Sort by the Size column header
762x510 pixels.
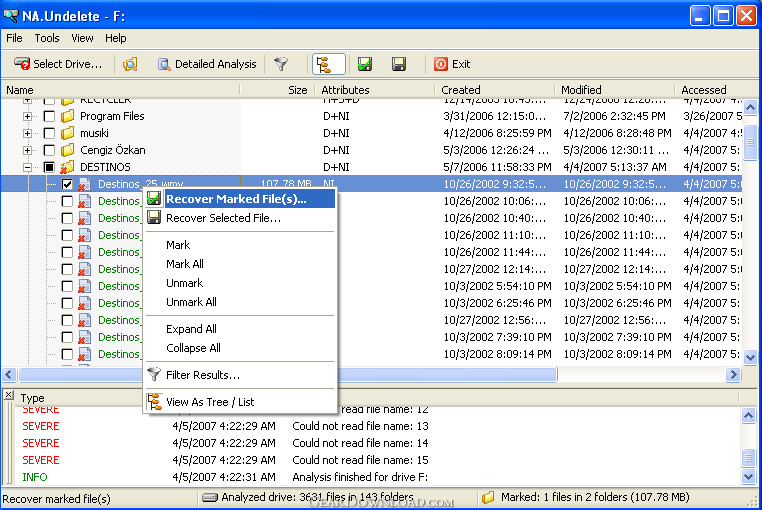277,90
